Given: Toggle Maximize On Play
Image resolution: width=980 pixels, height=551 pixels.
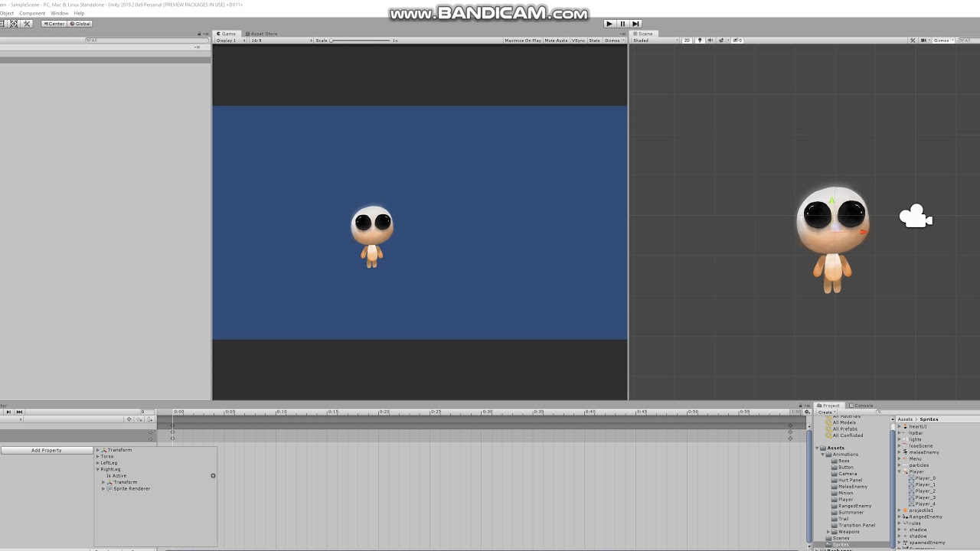Looking at the screenshot, I should pos(523,41).
